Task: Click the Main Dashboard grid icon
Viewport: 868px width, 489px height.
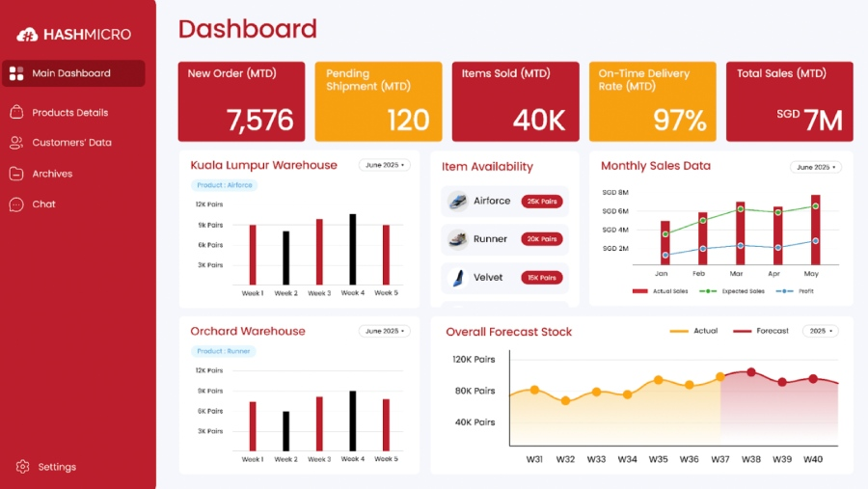Action: point(16,73)
